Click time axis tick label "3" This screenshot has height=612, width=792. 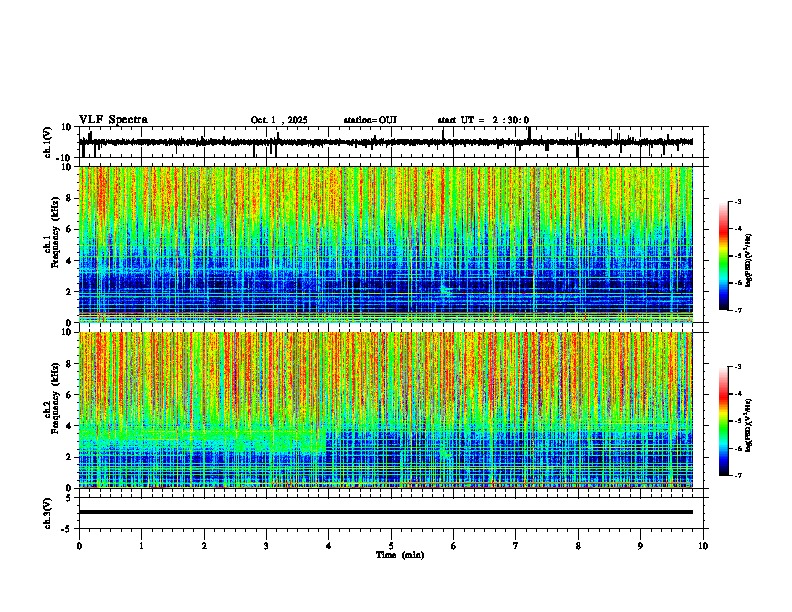tap(266, 546)
